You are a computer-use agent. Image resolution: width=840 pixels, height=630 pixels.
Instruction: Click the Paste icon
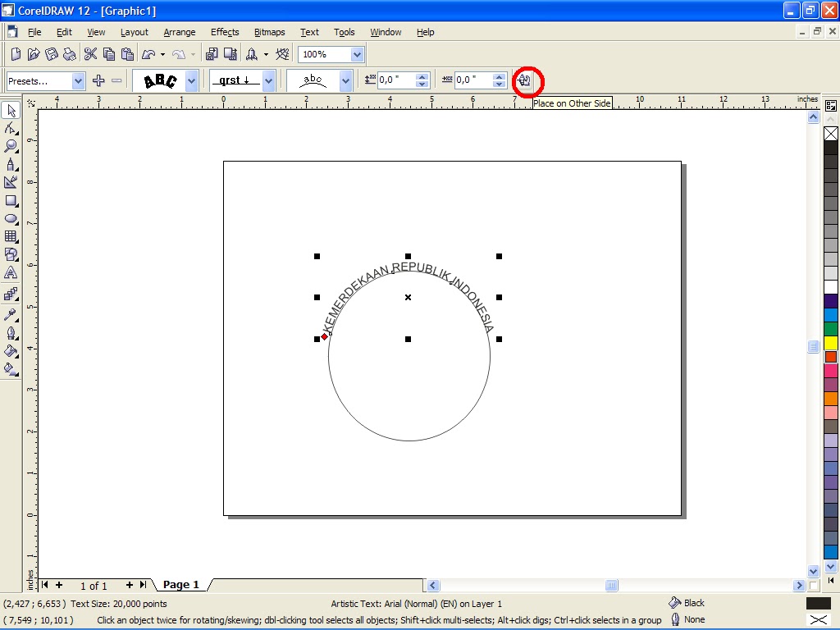[127, 54]
